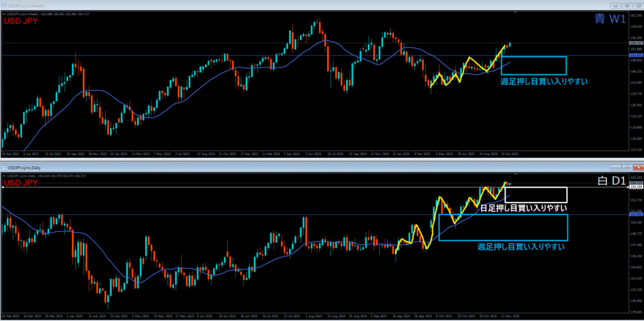
Task: Click the weekly chart window icon in title bar
Action: click(4, 6)
